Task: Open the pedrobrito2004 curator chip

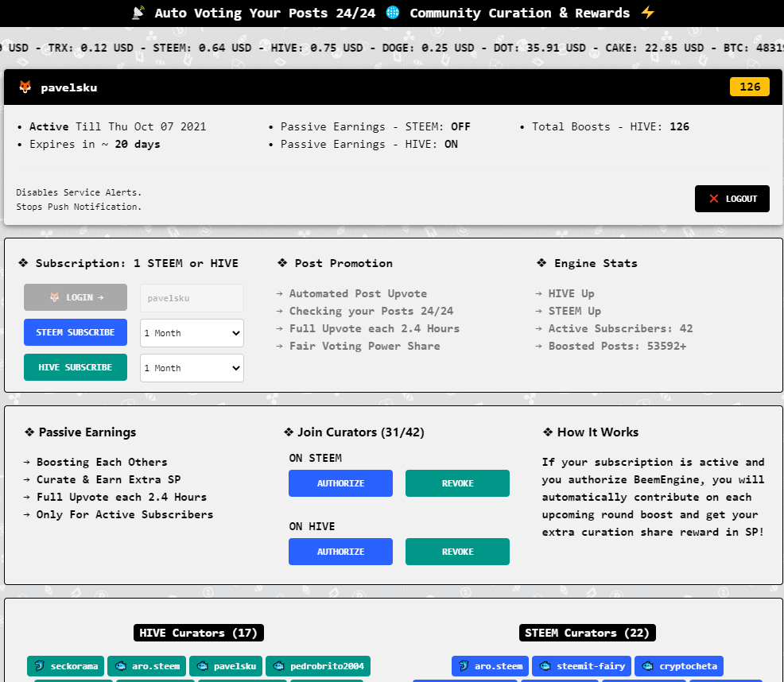Action: (318, 666)
